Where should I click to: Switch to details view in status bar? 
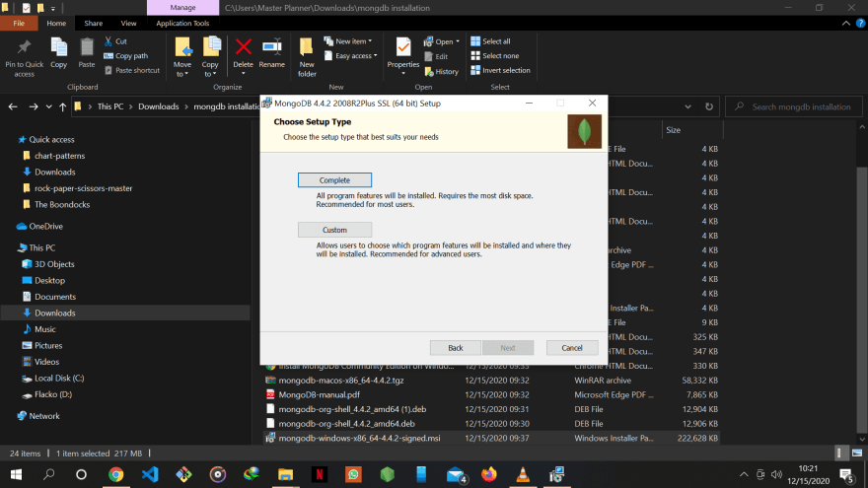(839, 453)
